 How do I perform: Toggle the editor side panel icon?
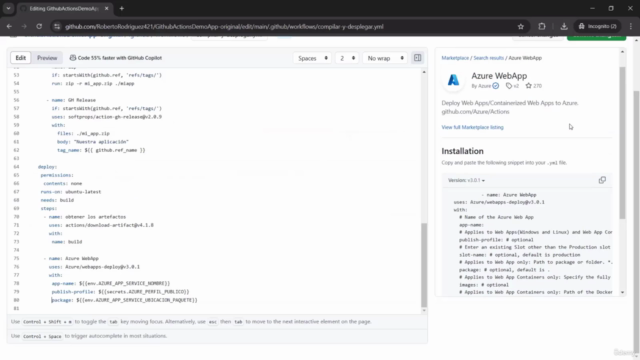tap(418, 58)
